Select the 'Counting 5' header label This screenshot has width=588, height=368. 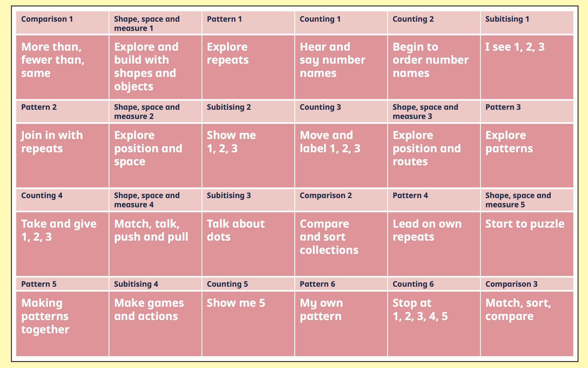[228, 284]
